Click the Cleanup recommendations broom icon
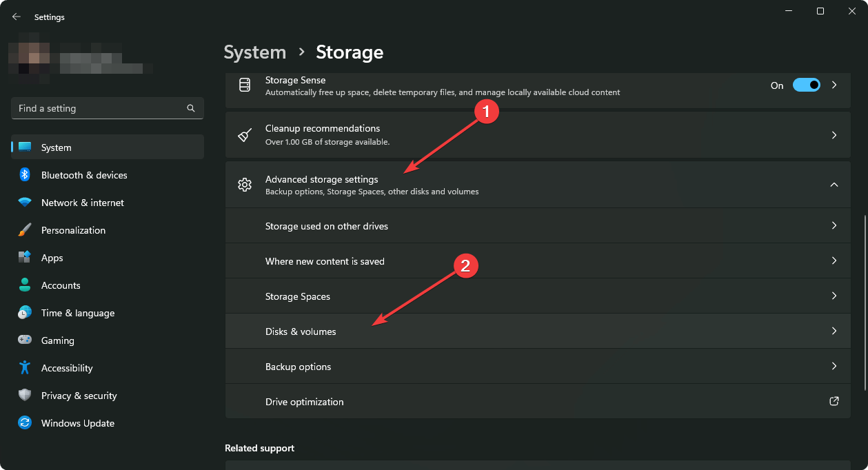 click(x=245, y=135)
